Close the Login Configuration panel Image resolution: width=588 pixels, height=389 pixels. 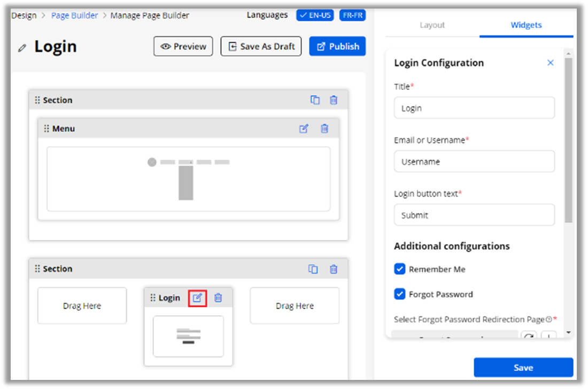551,63
